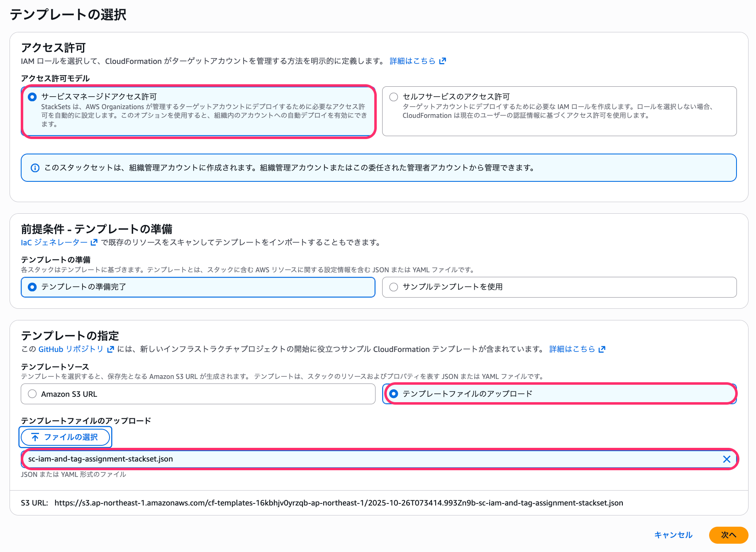Click the キャンセル link
The image size is (756, 552).
(673, 535)
